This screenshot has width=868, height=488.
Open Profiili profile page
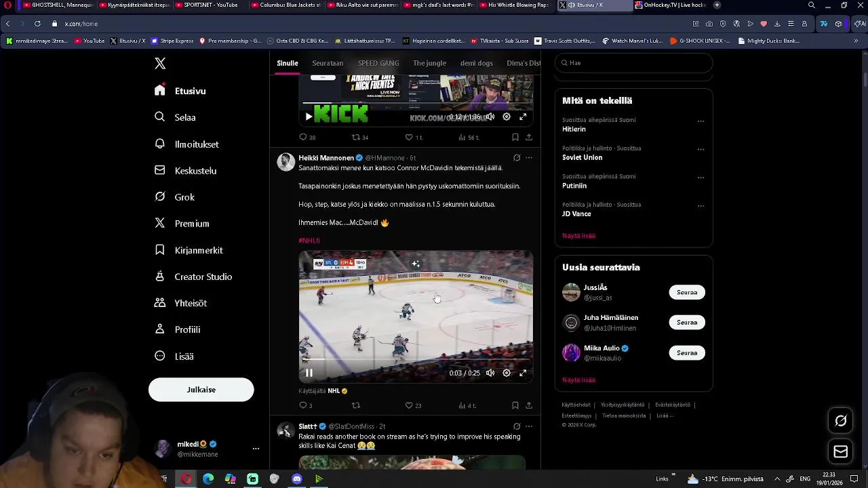tap(177, 329)
